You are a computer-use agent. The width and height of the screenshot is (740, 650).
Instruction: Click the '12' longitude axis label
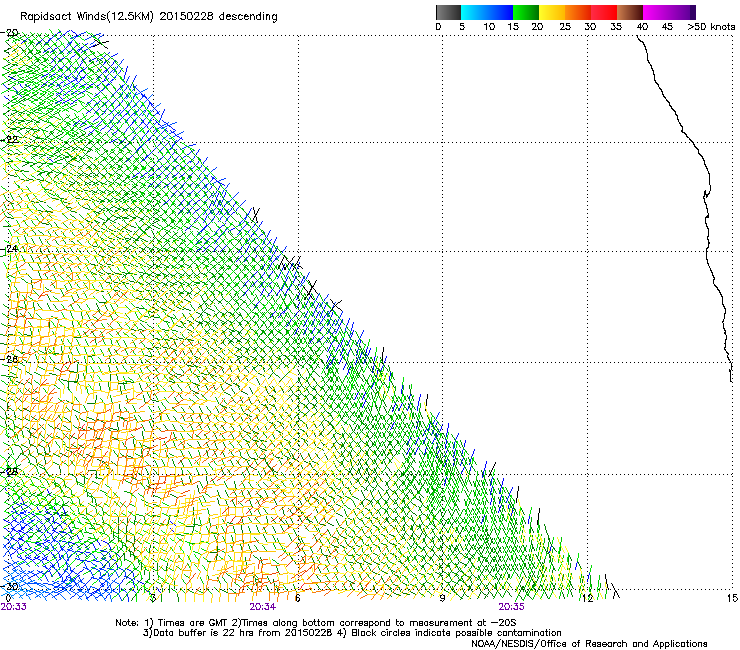(x=587, y=599)
